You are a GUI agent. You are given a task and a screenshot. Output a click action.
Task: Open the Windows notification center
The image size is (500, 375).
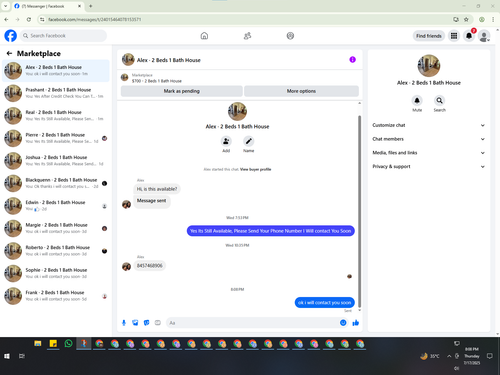pyautogui.click(x=489, y=356)
